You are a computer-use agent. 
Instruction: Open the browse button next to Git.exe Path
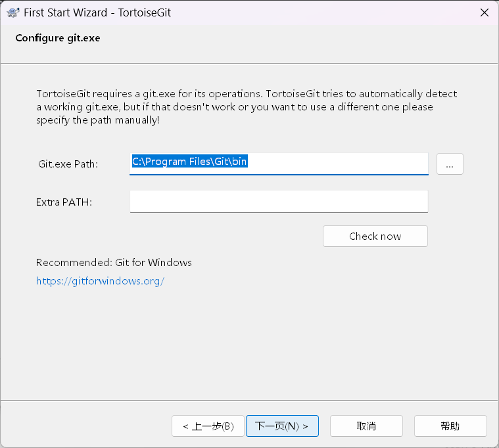(450, 164)
